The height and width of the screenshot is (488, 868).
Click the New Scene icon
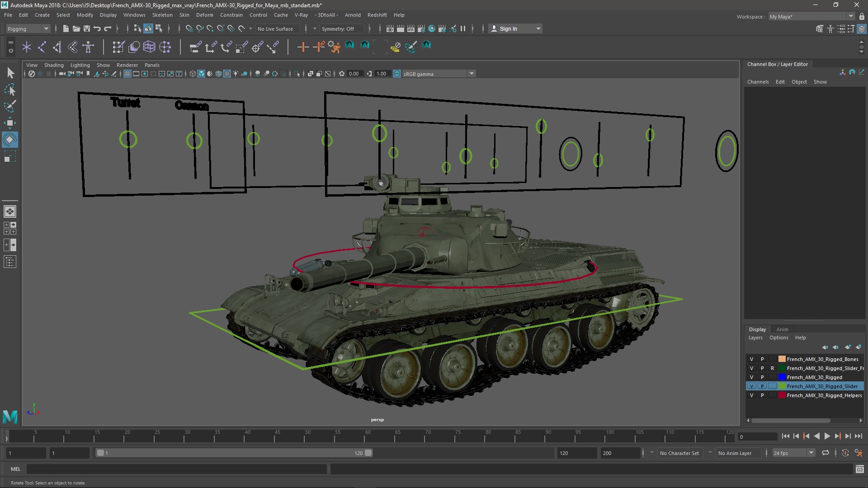click(x=66, y=28)
